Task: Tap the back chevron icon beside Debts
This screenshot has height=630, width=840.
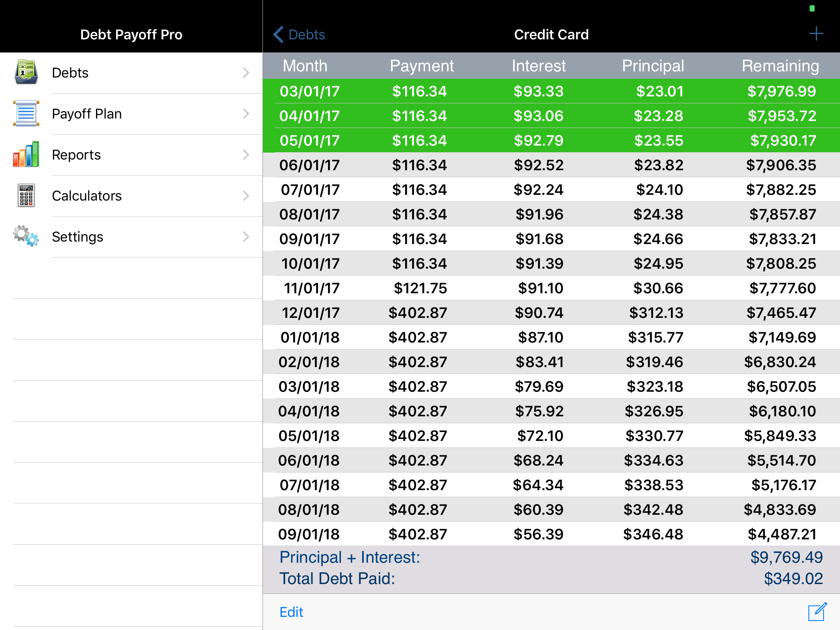Action: pos(279,34)
